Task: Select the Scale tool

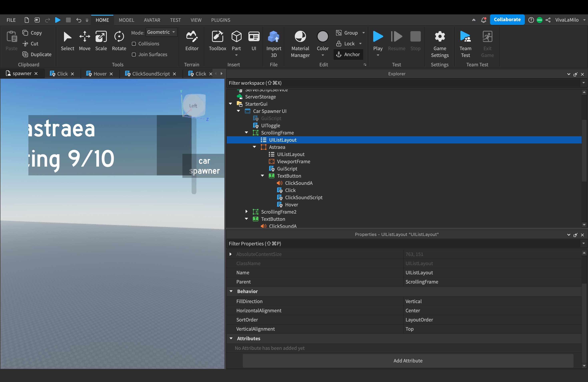Action: [101, 41]
